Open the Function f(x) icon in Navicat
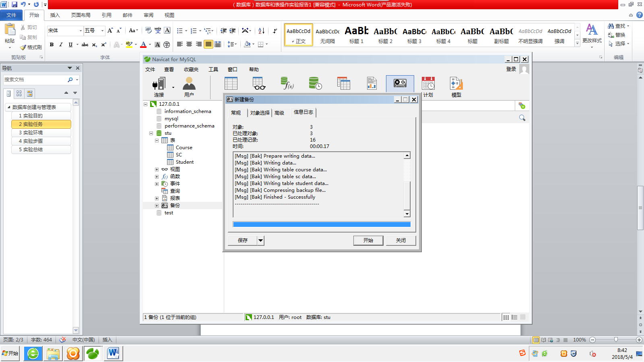644x362 pixels. click(x=287, y=83)
